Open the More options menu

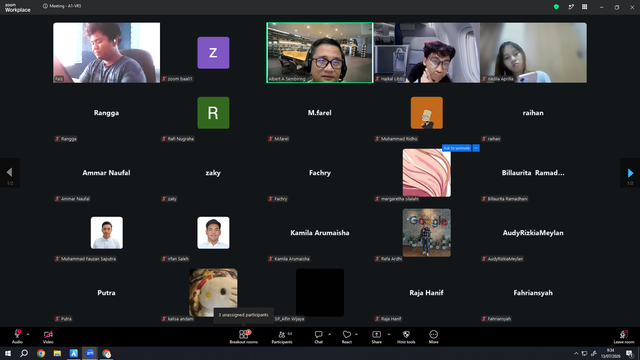[x=433, y=337]
